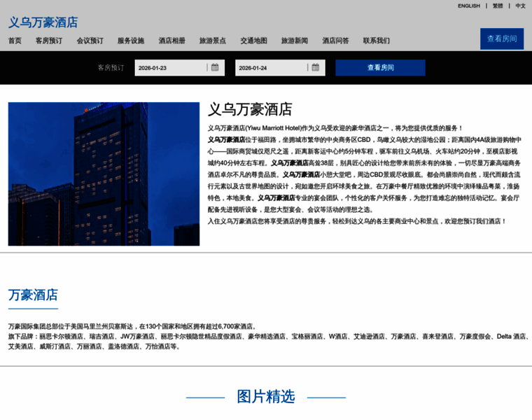The width and height of the screenshot is (532, 420).
Task: Open 酒店问答 navigation item
Action: tap(335, 41)
